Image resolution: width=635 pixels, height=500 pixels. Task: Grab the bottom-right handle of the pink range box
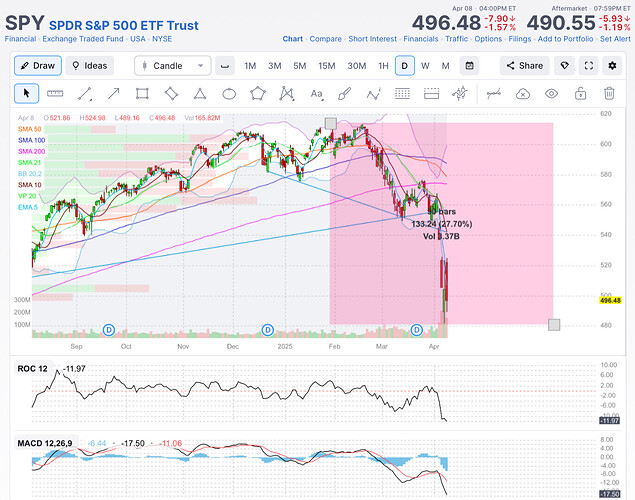click(554, 325)
